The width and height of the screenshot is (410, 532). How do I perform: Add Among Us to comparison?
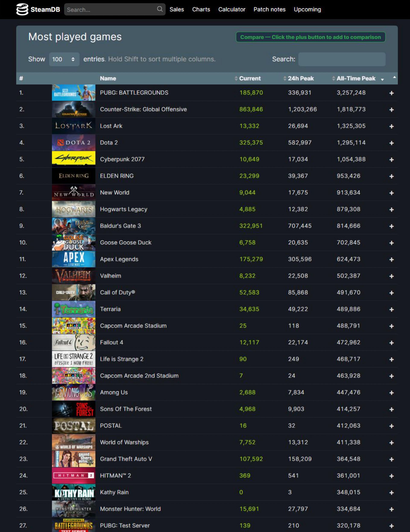click(391, 393)
